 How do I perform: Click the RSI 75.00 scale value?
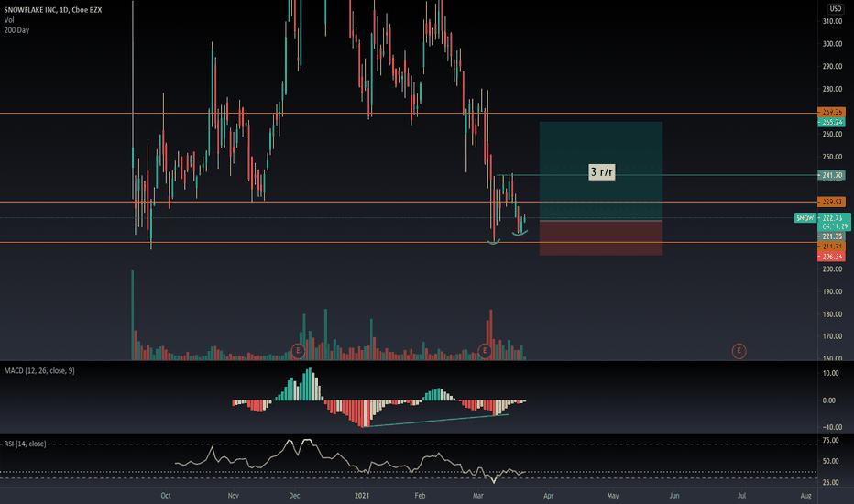pyautogui.click(x=830, y=440)
